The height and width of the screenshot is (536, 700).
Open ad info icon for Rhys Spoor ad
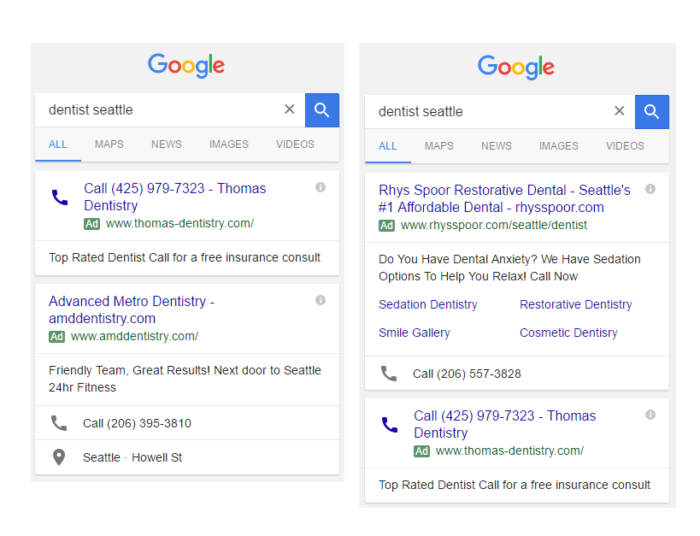pyautogui.click(x=650, y=189)
